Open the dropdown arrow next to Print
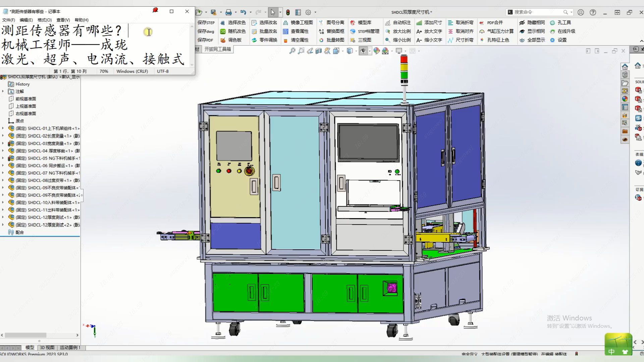Screen dimensions: 644x362 235,12
